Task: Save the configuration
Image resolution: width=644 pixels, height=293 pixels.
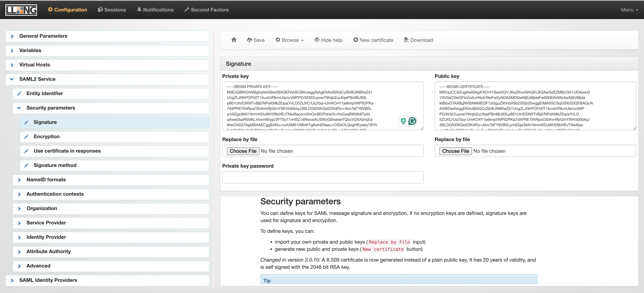Action: pyautogui.click(x=256, y=40)
